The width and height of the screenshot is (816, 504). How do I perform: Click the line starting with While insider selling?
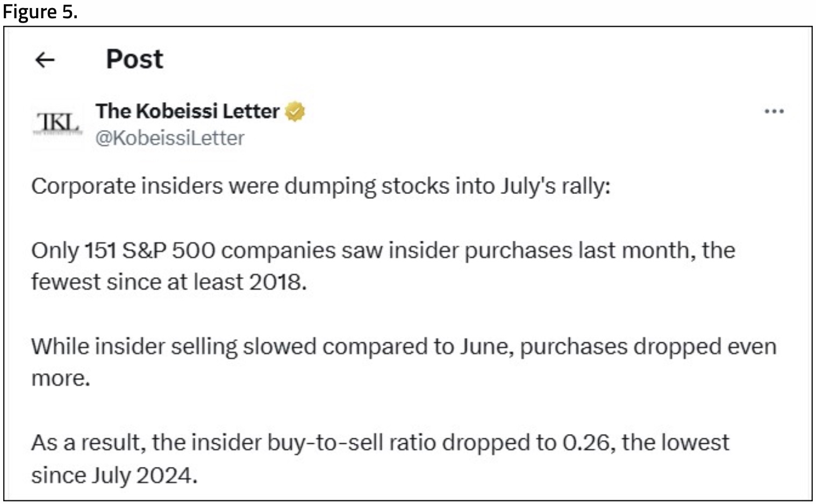(403, 347)
